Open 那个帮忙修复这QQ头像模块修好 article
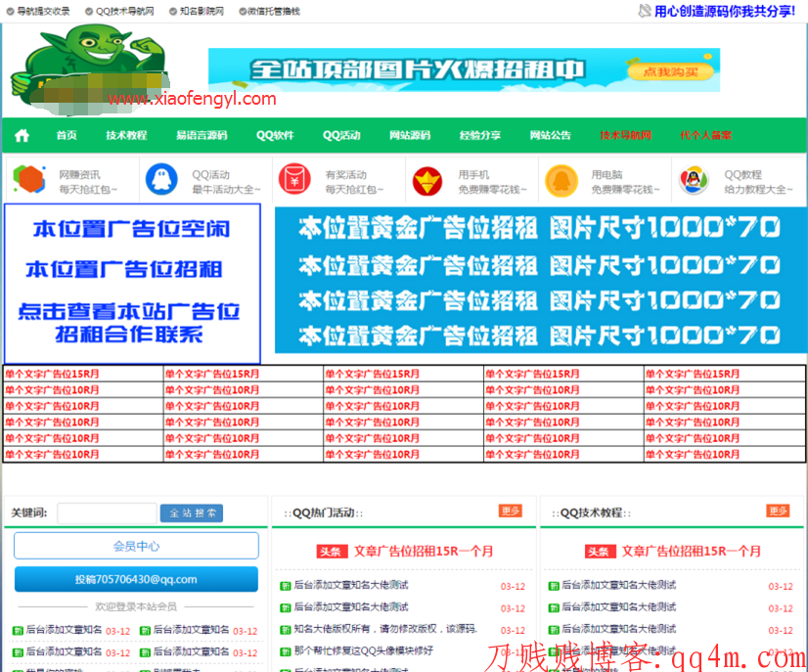 point(363,651)
